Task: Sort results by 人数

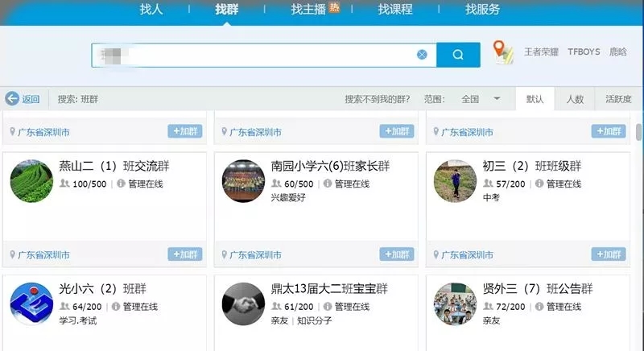Action: point(575,99)
